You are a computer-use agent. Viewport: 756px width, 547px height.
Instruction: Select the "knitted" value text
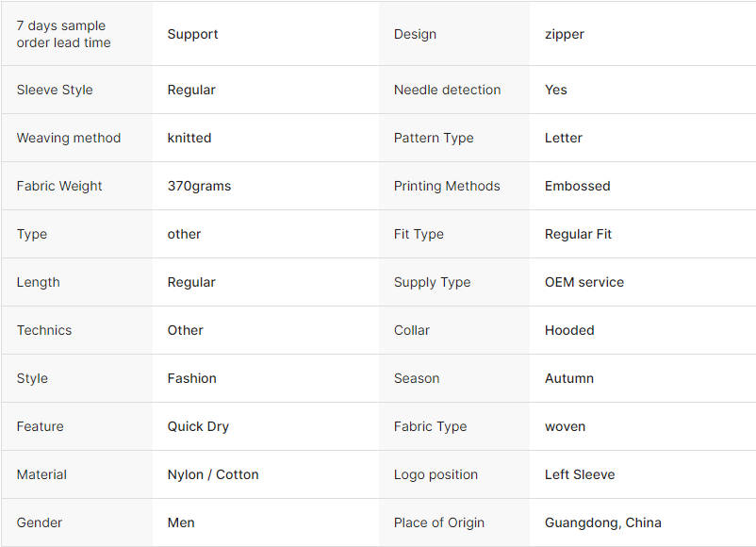click(x=189, y=138)
